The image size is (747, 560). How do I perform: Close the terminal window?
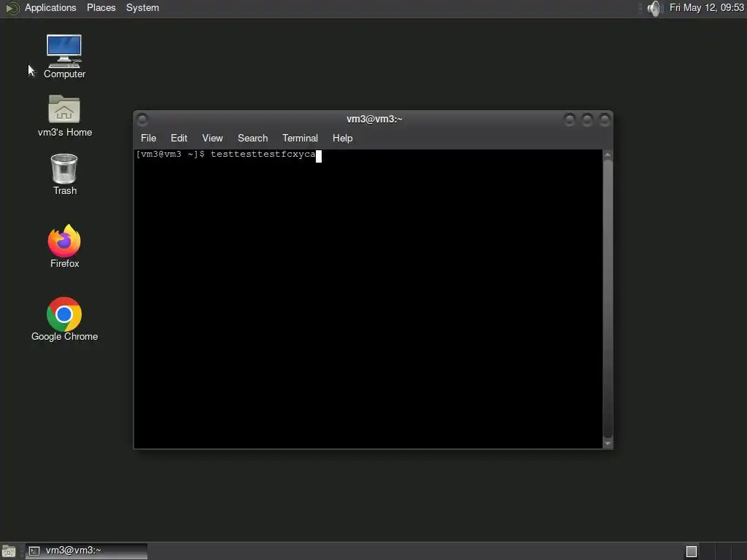tap(605, 119)
